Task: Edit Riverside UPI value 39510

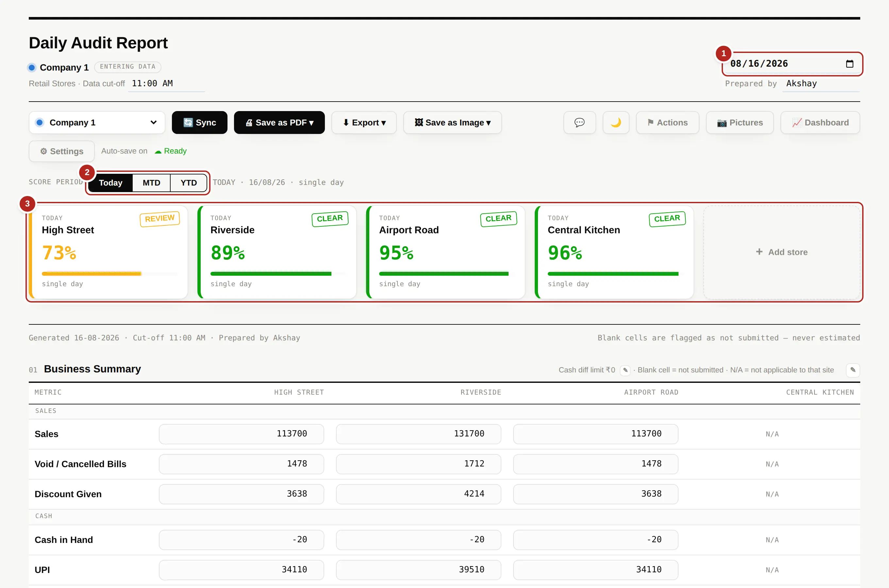Action: point(418,570)
